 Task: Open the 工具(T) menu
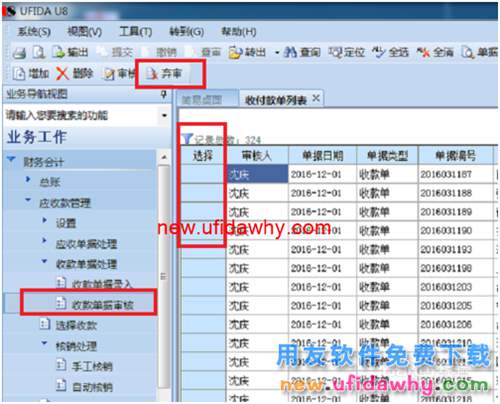tap(136, 32)
